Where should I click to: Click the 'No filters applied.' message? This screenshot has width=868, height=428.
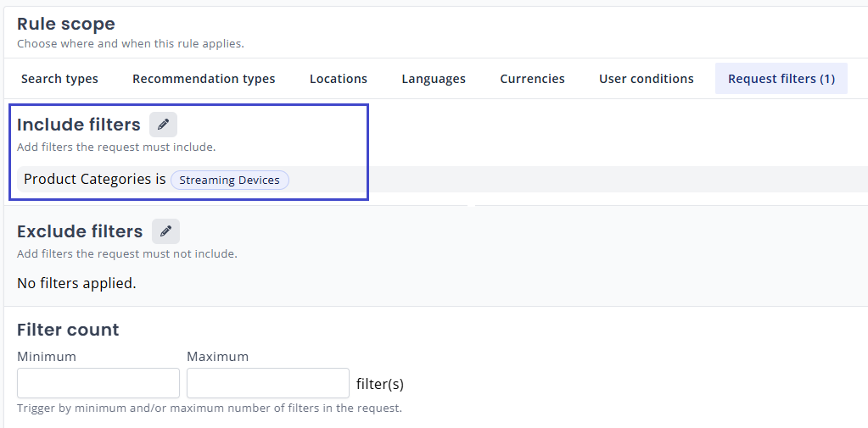point(76,283)
